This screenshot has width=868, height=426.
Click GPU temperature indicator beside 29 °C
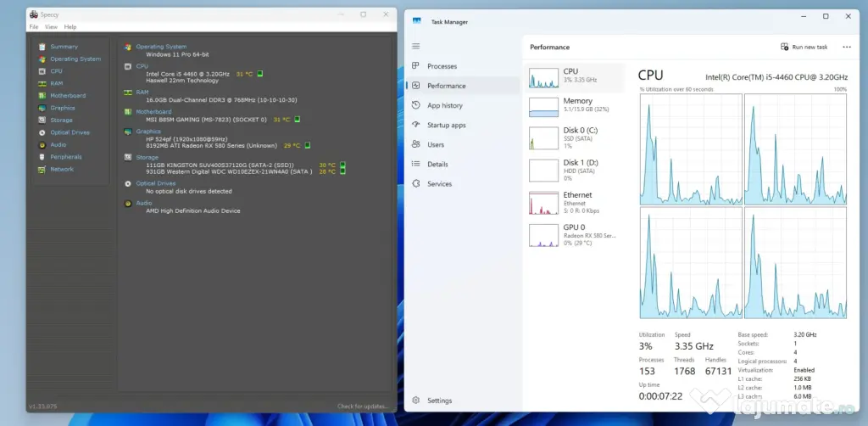point(308,145)
